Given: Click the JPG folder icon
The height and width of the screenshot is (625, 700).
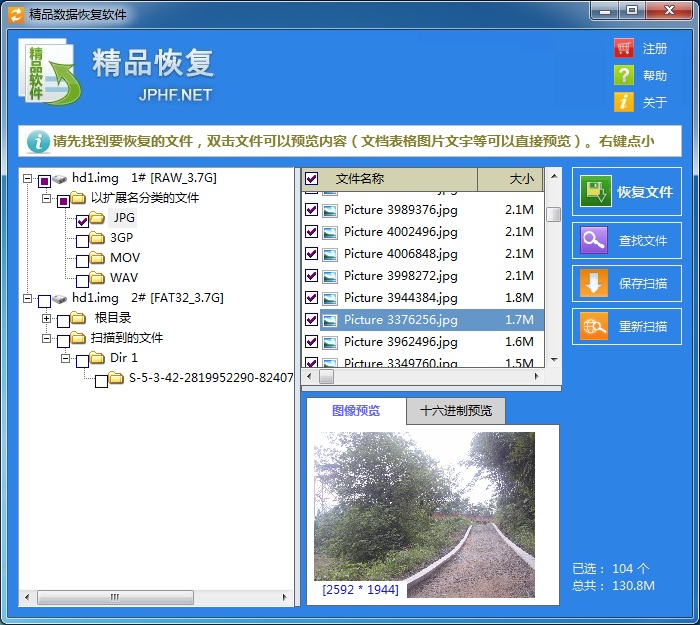Looking at the screenshot, I should click(97, 218).
